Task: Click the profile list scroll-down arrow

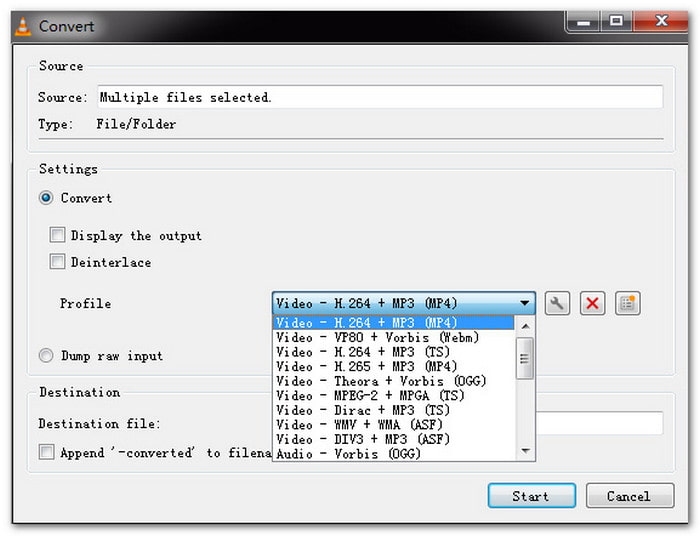Action: click(x=525, y=451)
